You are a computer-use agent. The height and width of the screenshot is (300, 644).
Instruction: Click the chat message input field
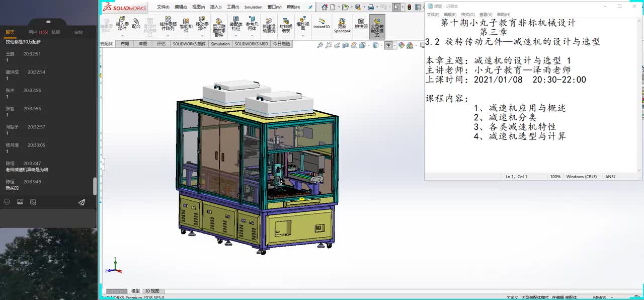tap(48, 218)
